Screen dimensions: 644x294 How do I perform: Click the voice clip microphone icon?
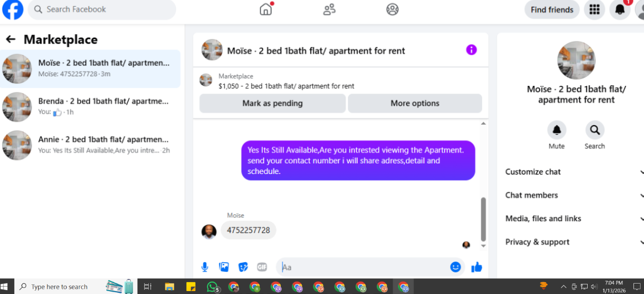(205, 267)
